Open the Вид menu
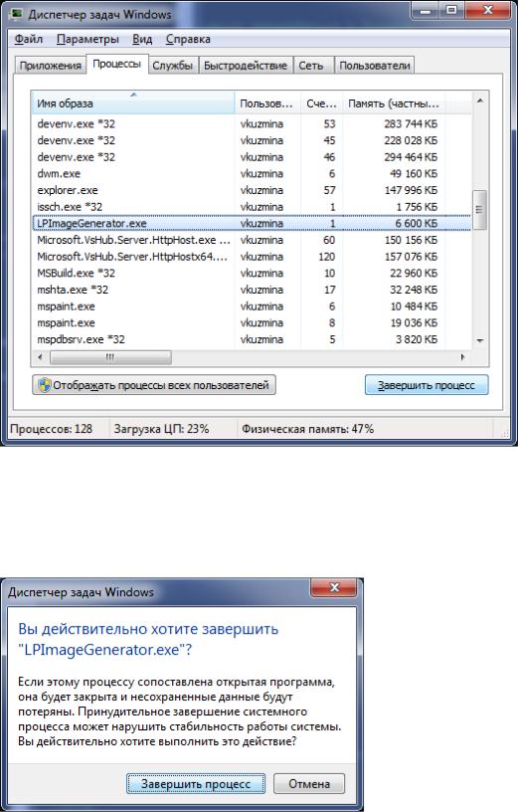Viewport: 518px width, 812px height. [x=142, y=40]
